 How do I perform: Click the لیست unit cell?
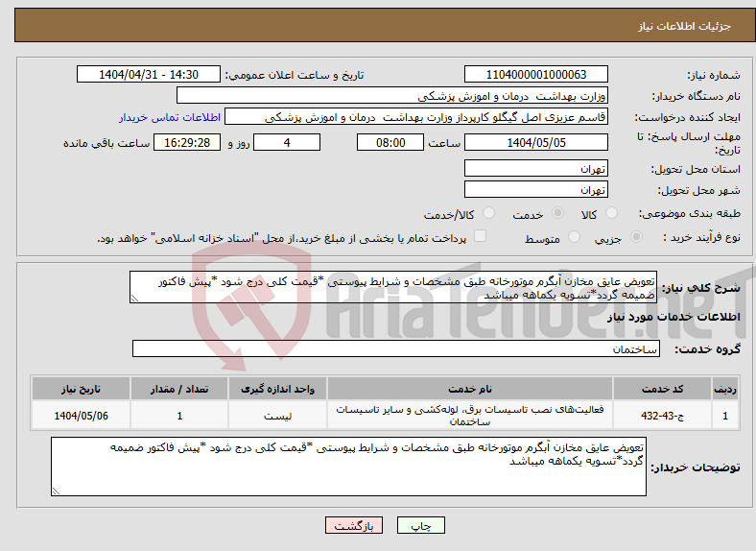click(x=277, y=415)
